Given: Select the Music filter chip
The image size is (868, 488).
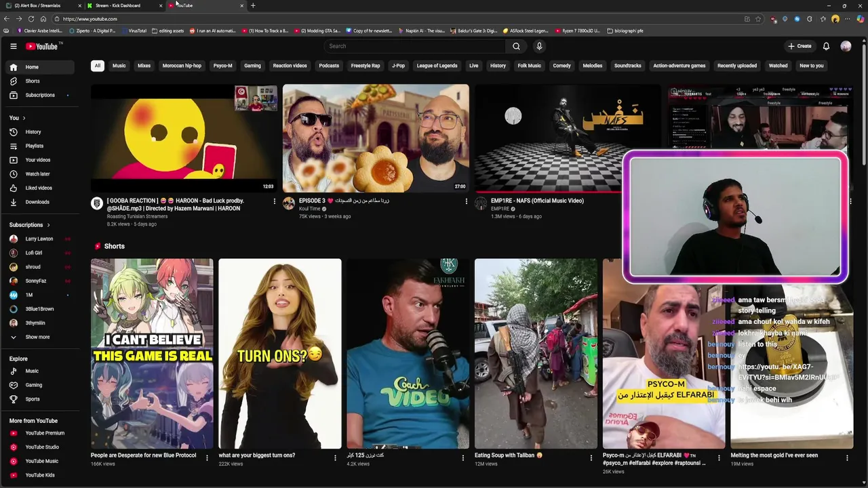Looking at the screenshot, I should [x=119, y=66].
